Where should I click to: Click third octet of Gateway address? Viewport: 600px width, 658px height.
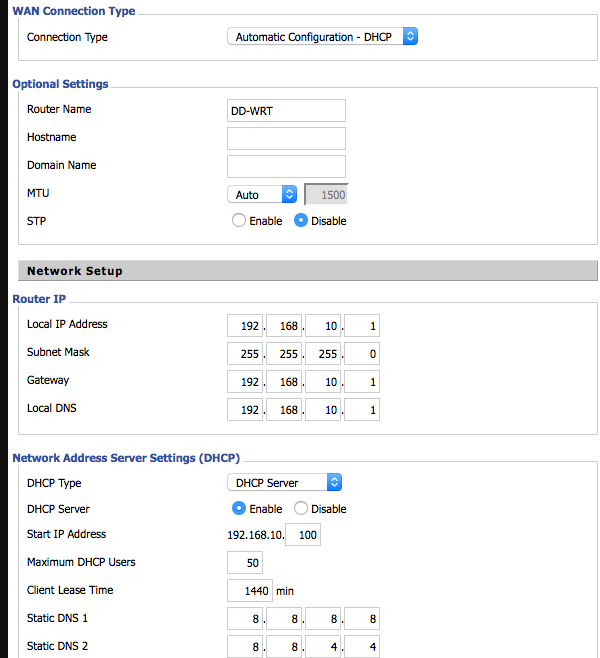coord(323,382)
